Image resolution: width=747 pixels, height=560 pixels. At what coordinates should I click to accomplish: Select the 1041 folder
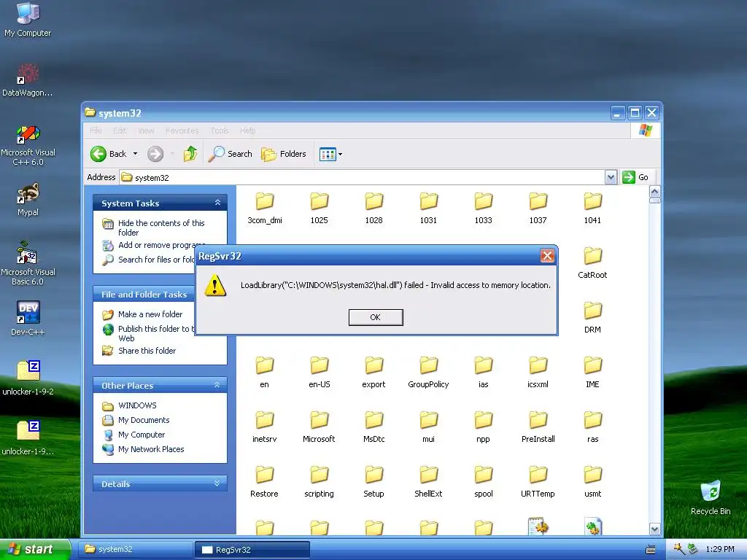click(x=592, y=208)
